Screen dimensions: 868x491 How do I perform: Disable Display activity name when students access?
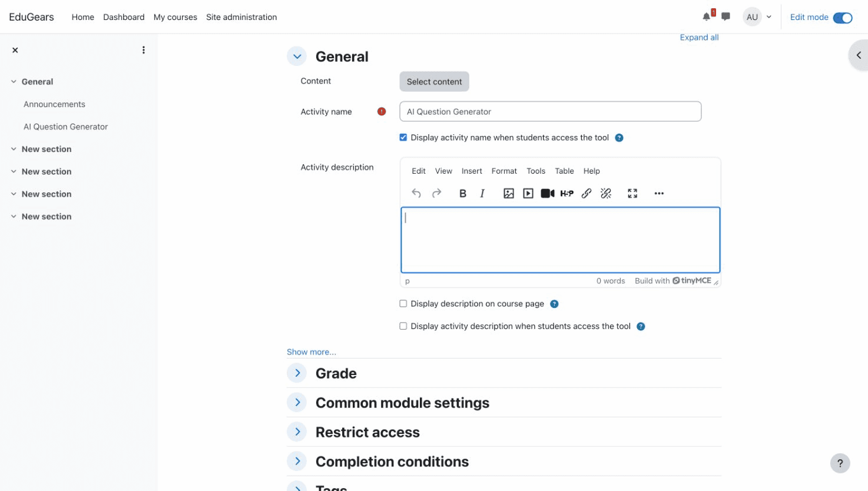pos(403,137)
